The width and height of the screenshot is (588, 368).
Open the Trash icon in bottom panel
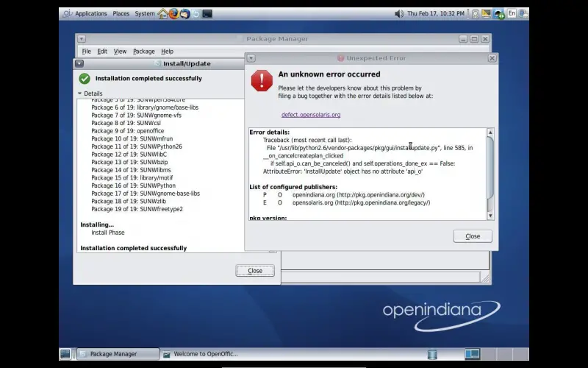coord(432,354)
